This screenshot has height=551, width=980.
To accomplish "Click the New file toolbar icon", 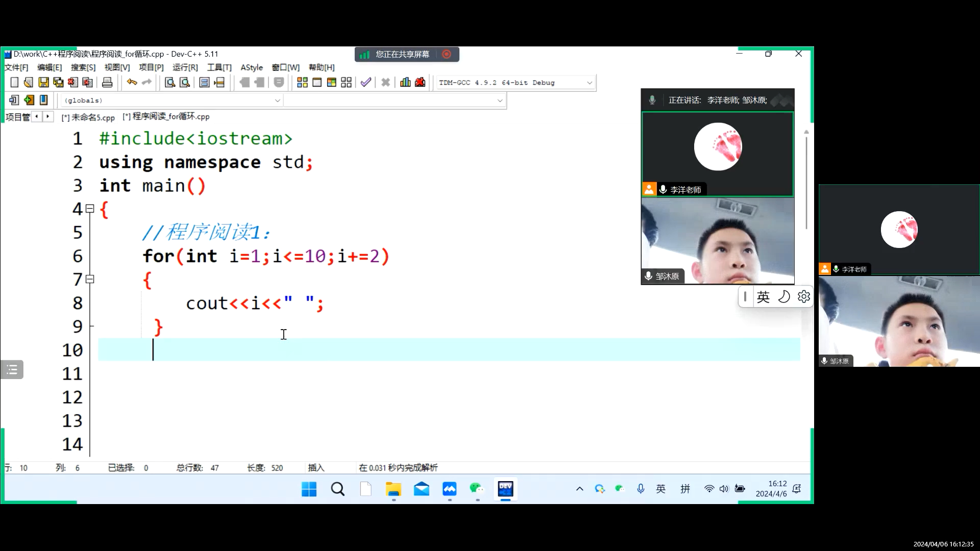I will click(14, 83).
